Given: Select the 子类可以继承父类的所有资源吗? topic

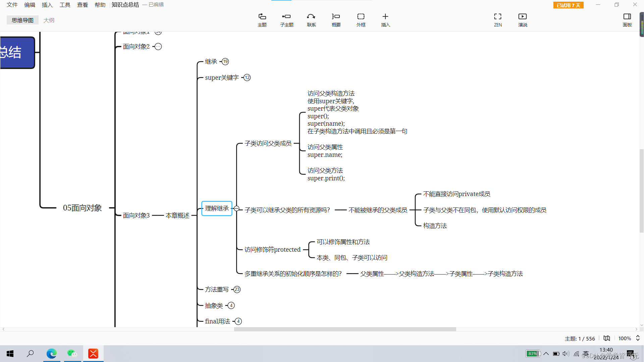Looking at the screenshot, I should click(x=287, y=210).
